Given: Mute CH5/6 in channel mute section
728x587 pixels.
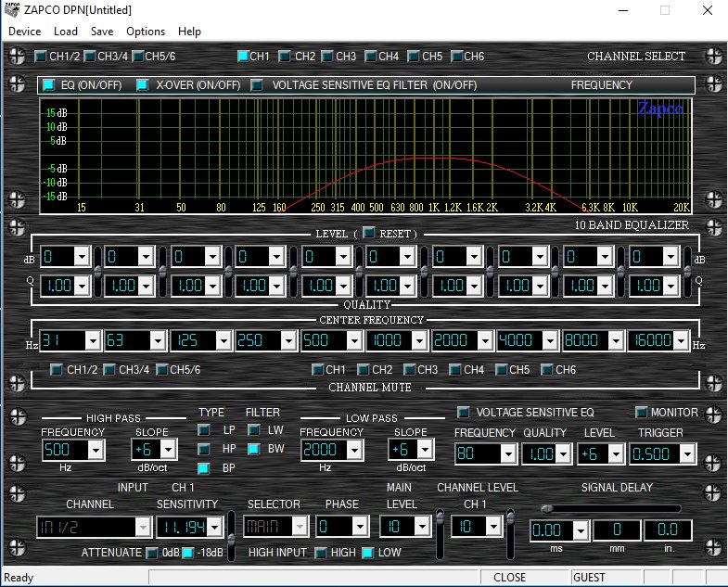Looking at the screenshot, I should pyautogui.click(x=161, y=370).
